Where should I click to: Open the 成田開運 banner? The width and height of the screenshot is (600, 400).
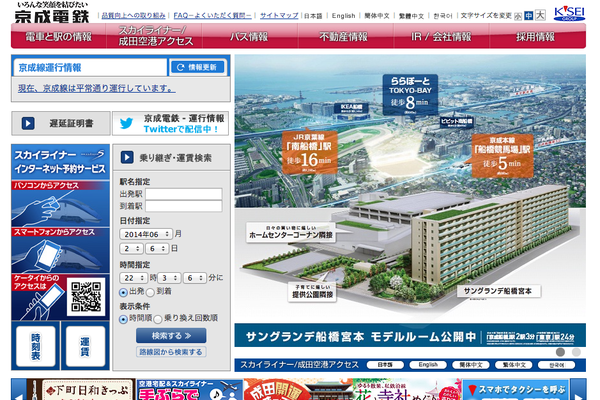[298, 389]
